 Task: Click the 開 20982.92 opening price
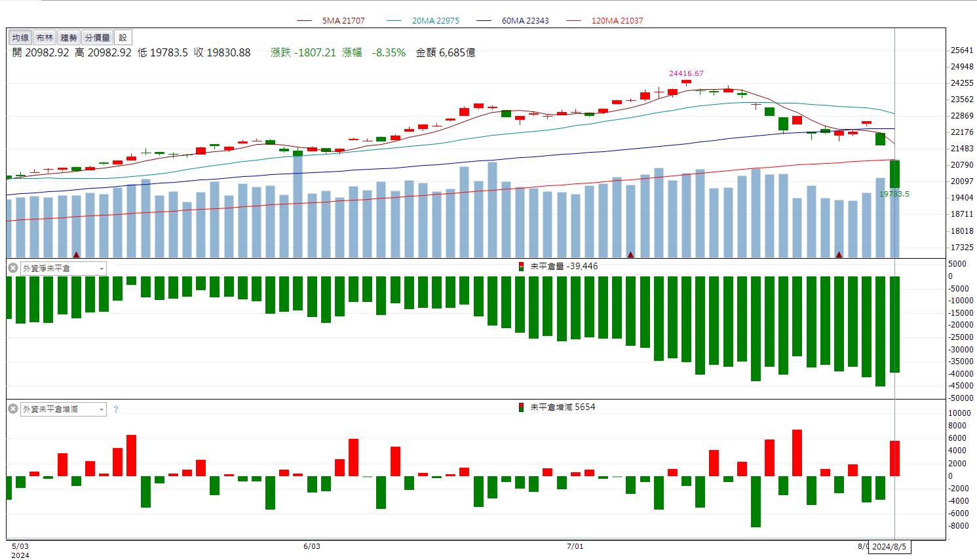coord(41,52)
